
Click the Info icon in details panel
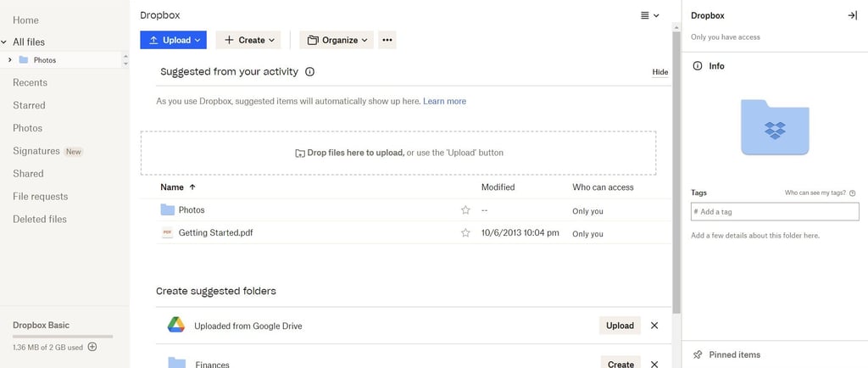tap(698, 66)
